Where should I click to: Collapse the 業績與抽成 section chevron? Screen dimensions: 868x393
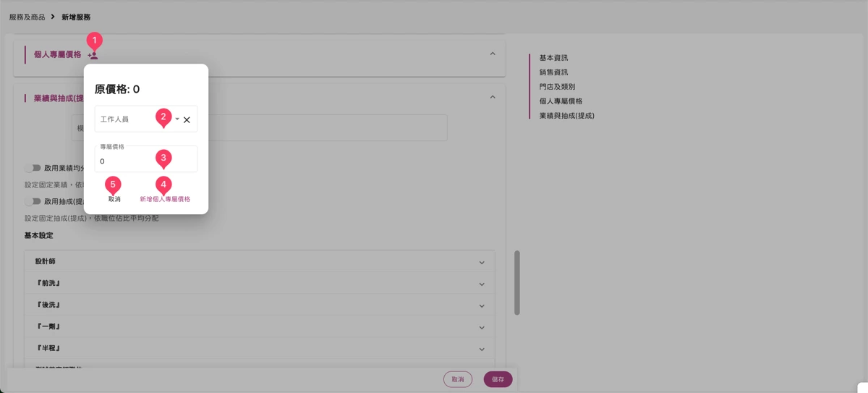pos(493,97)
